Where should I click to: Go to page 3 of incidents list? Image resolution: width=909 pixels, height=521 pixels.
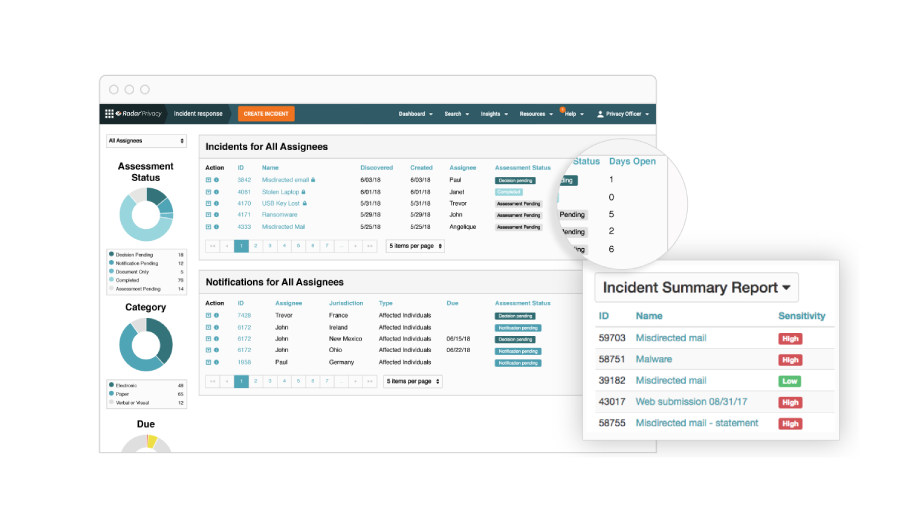(x=270, y=246)
